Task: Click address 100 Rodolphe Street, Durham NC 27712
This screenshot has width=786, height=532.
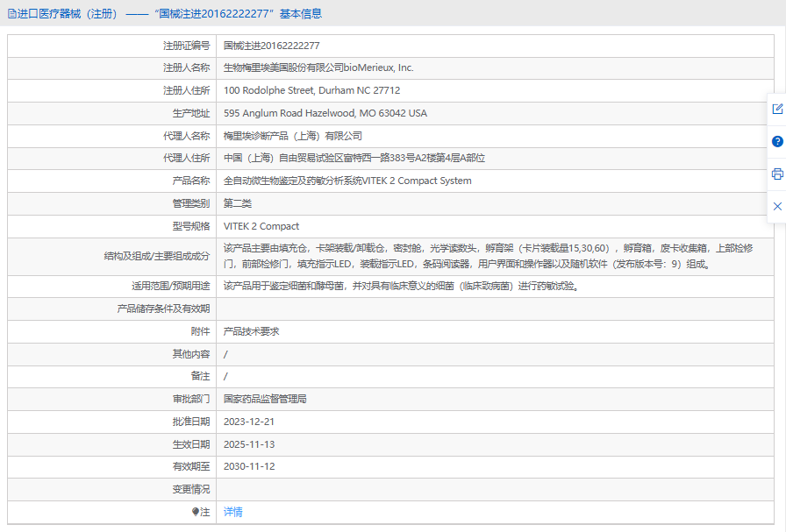Action: tap(311, 90)
